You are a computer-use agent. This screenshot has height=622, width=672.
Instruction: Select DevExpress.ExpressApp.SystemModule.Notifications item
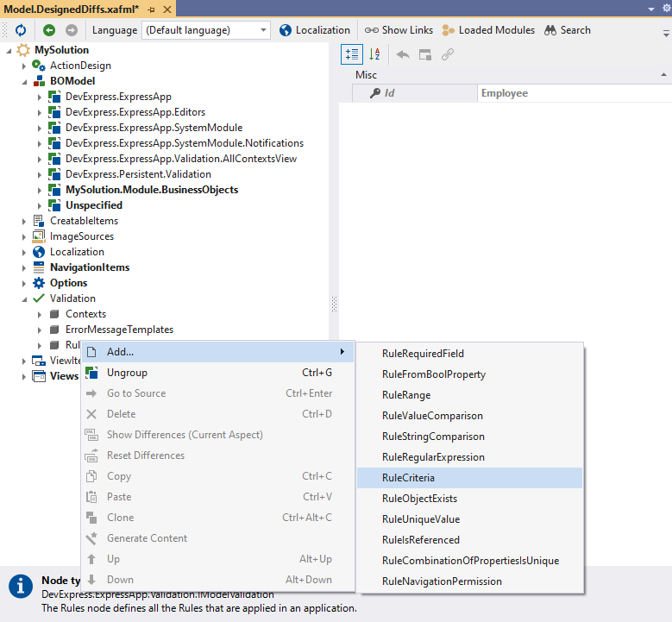pyautogui.click(x=185, y=142)
